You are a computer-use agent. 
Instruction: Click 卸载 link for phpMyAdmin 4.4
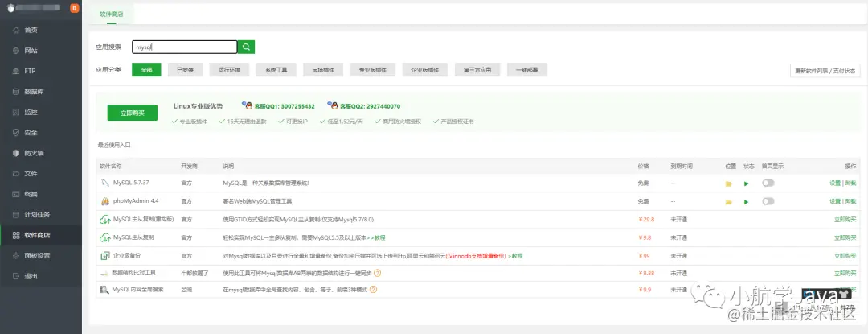click(x=850, y=202)
